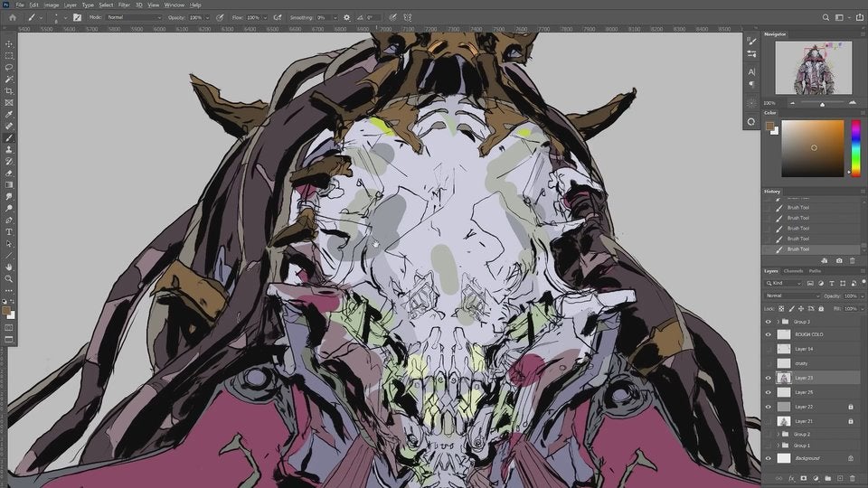Open brush Opacity dropdown arrow

207,18
